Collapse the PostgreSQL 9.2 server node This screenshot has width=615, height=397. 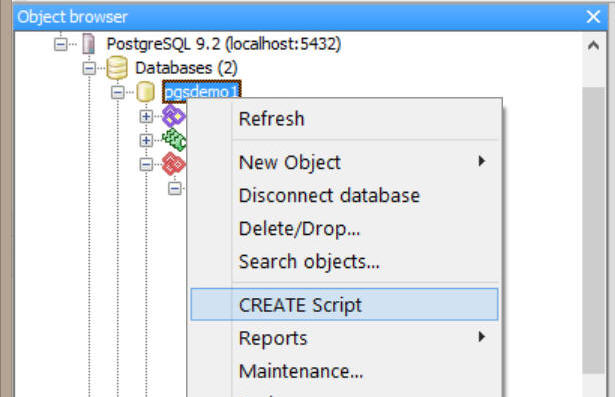[x=60, y=44]
